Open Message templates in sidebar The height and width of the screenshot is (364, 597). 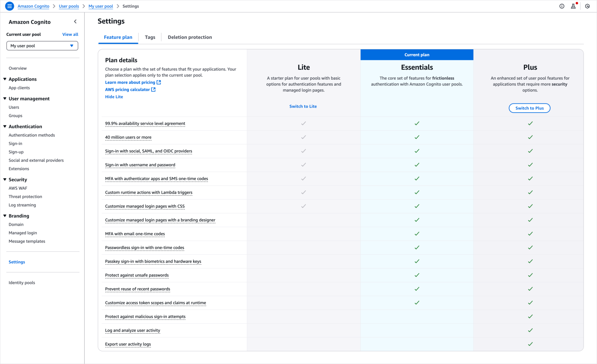coord(27,241)
